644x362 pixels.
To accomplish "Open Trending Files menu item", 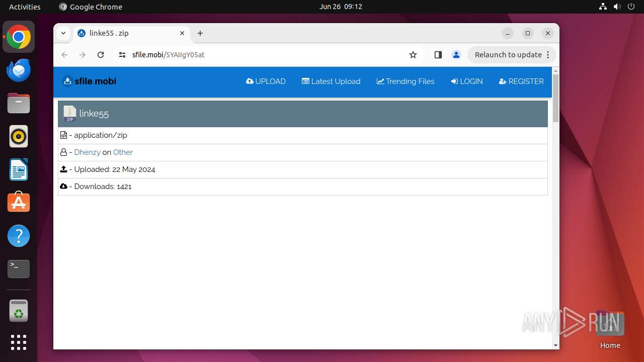I will tap(406, 81).
